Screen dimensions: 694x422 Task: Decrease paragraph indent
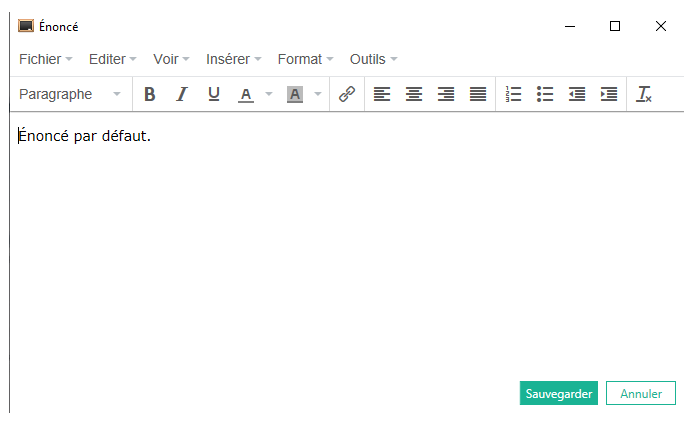(x=577, y=94)
